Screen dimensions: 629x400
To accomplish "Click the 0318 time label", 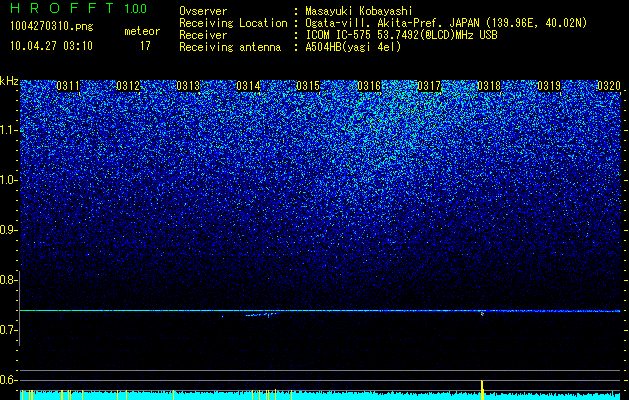I will [489, 86].
